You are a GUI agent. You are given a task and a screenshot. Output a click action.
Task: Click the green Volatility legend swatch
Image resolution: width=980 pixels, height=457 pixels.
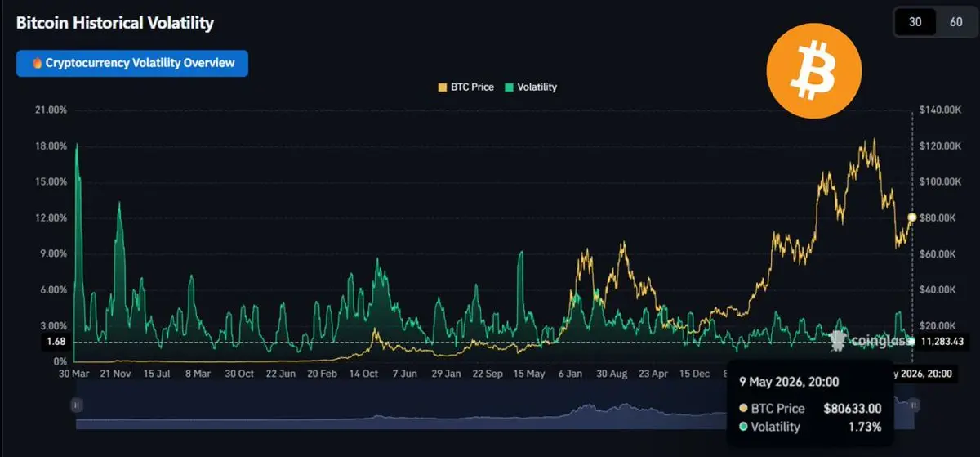tap(510, 87)
